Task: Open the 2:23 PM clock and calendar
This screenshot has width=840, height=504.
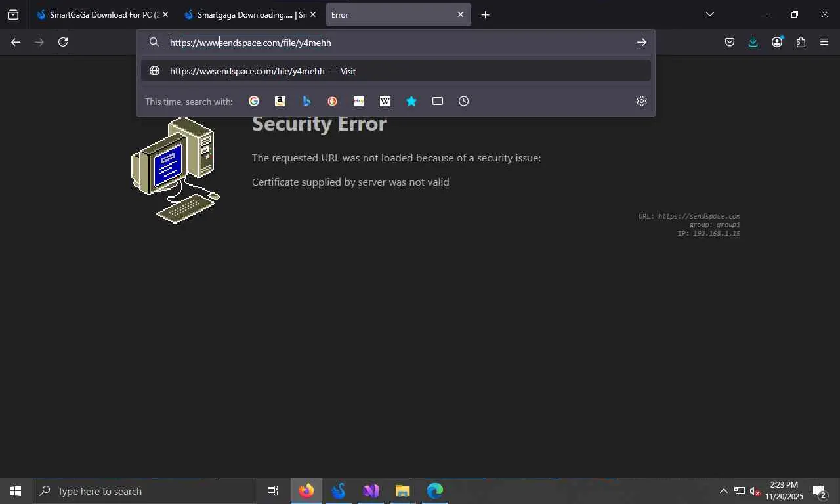Action: click(784, 491)
